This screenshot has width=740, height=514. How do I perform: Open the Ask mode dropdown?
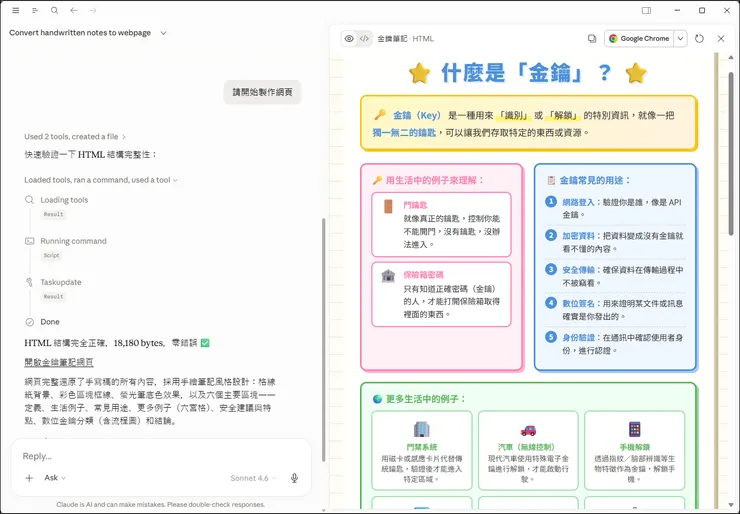coord(55,478)
